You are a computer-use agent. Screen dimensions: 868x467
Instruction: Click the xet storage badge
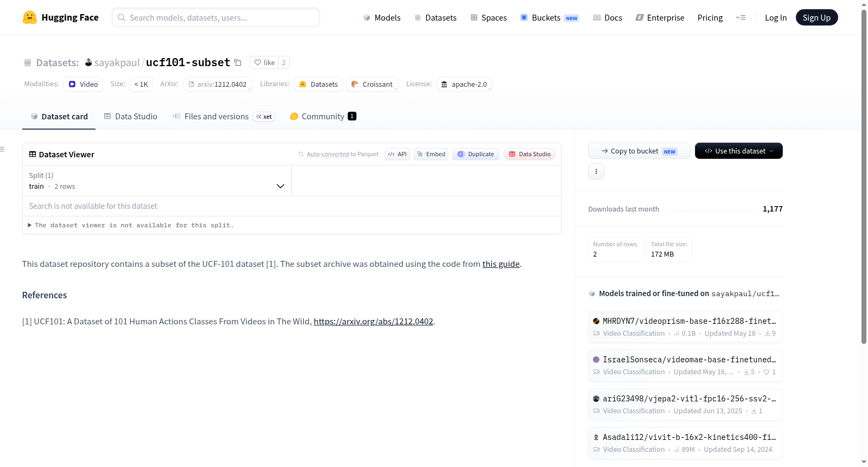(x=264, y=117)
